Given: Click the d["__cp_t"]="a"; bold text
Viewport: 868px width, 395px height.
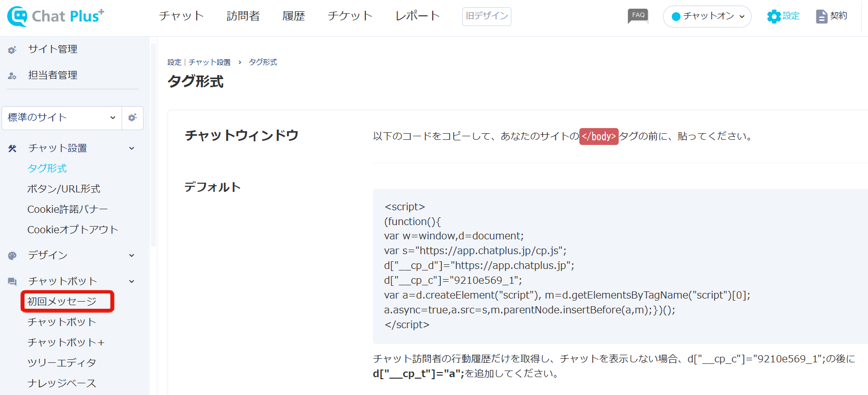Looking at the screenshot, I should coord(418,374).
